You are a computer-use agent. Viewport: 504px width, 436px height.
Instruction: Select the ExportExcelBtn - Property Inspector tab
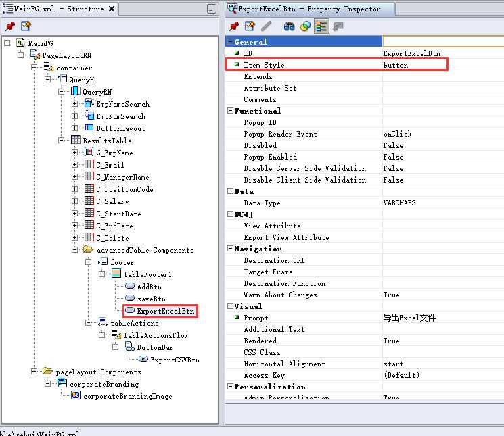310,9
